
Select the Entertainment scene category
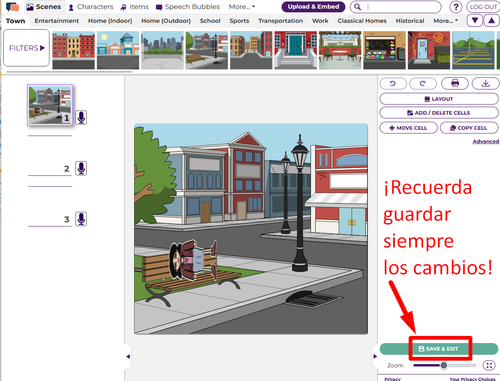click(x=57, y=21)
